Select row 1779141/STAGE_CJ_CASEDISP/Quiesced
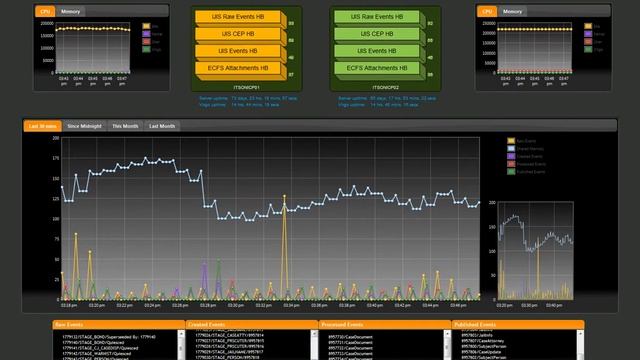The width and height of the screenshot is (640, 360). tap(100, 348)
